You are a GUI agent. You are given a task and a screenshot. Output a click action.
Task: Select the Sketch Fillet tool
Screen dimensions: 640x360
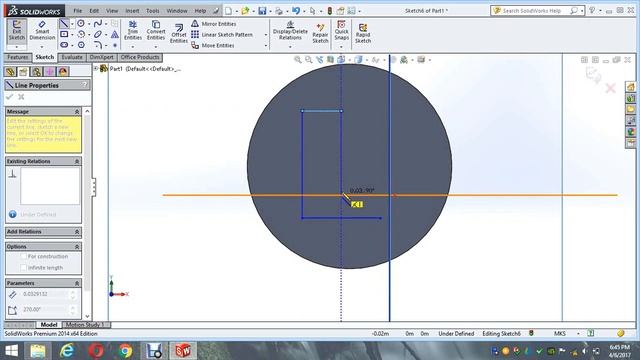pos(98,45)
